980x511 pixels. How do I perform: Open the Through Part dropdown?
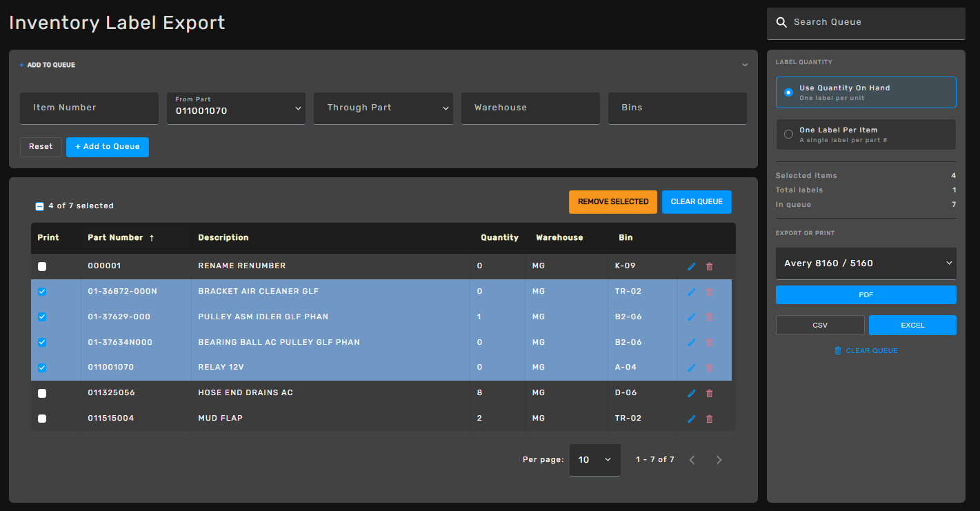point(383,108)
